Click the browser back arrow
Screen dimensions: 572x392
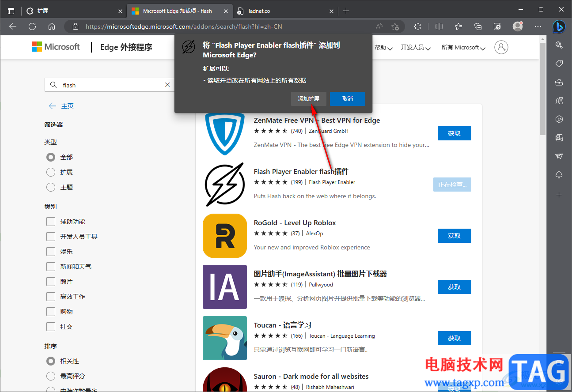(13, 26)
